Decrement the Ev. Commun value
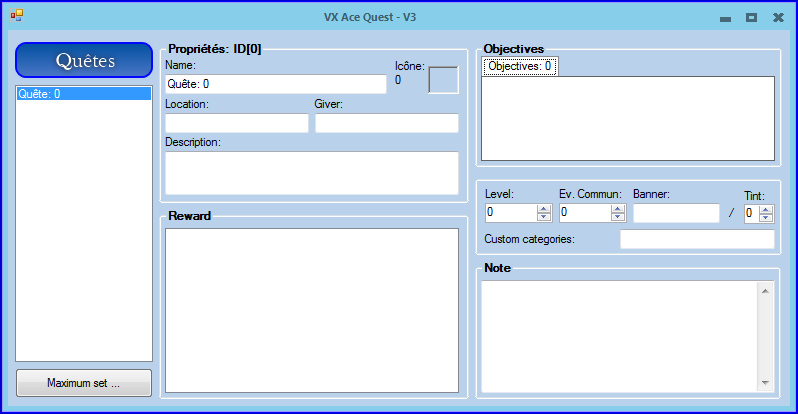 tap(618, 217)
